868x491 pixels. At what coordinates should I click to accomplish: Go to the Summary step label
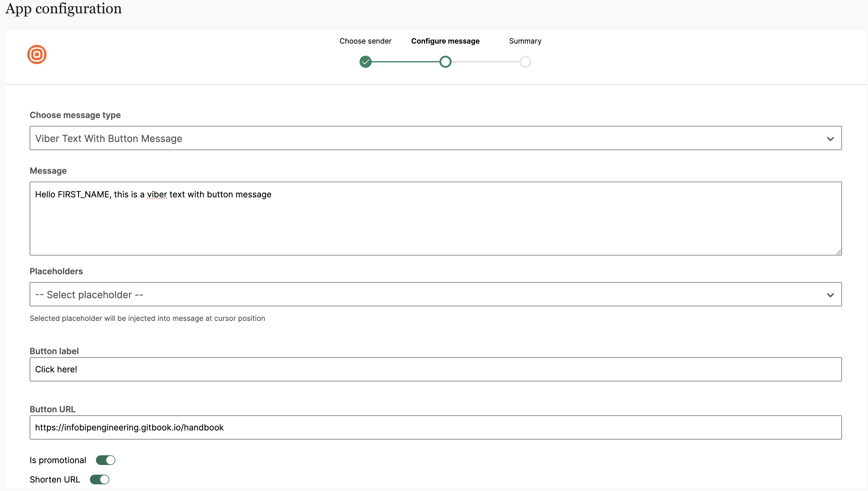tap(525, 41)
